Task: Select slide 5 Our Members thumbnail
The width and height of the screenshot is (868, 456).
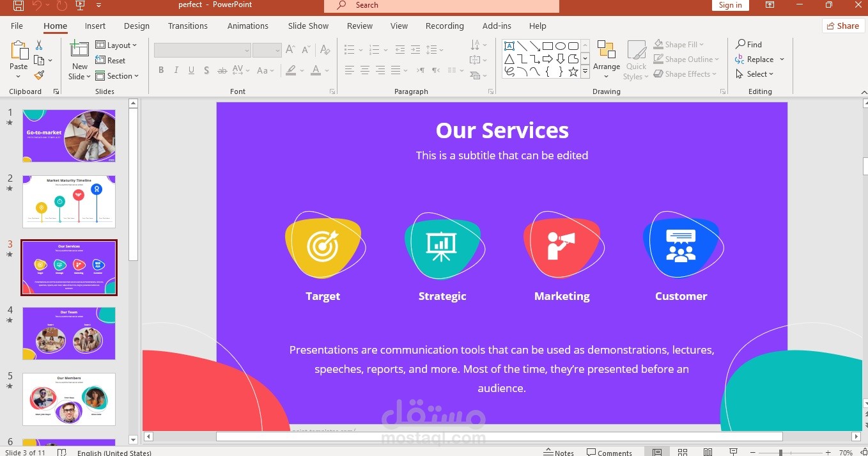Action: tap(69, 400)
